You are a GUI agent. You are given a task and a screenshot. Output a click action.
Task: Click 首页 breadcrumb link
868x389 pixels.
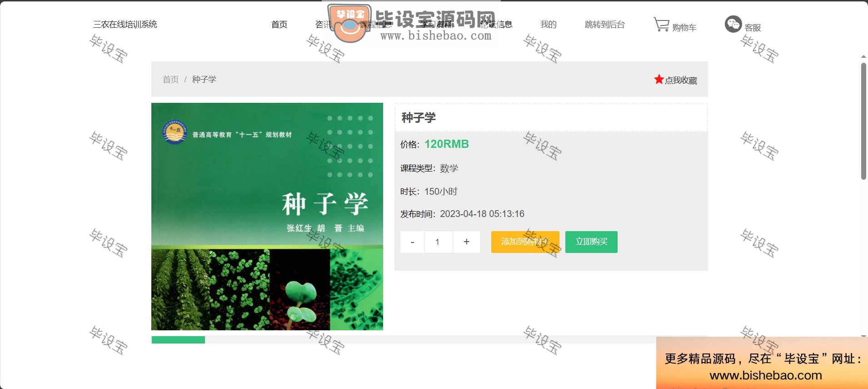click(x=171, y=80)
